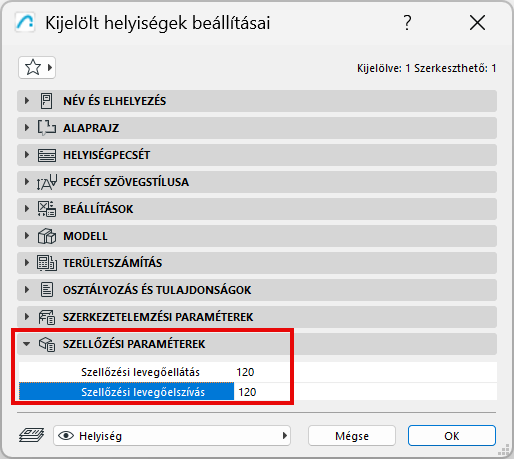Viewport: 514px width, 459px height.
Task: Select Szellőzési levegőelszívás row
Action: (x=258, y=392)
